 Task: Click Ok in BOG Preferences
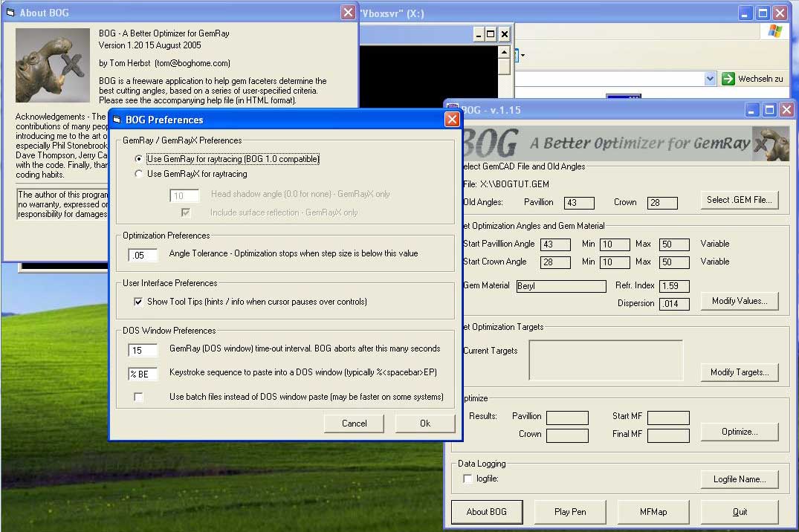[x=425, y=424]
